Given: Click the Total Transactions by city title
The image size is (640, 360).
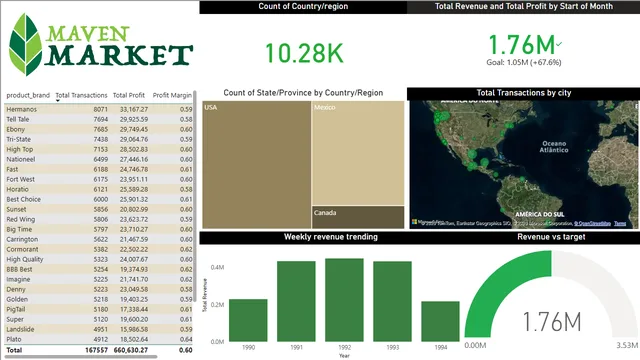Looking at the screenshot, I should pos(524,93).
